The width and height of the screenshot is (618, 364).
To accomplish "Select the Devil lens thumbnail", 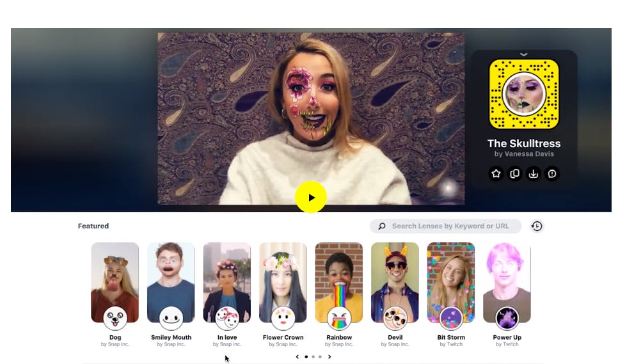I will (395, 283).
